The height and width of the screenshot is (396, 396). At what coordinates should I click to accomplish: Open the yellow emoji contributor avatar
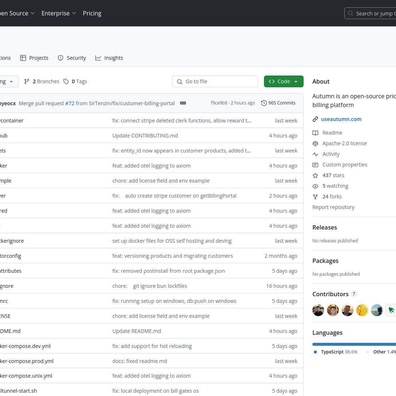[362, 310]
